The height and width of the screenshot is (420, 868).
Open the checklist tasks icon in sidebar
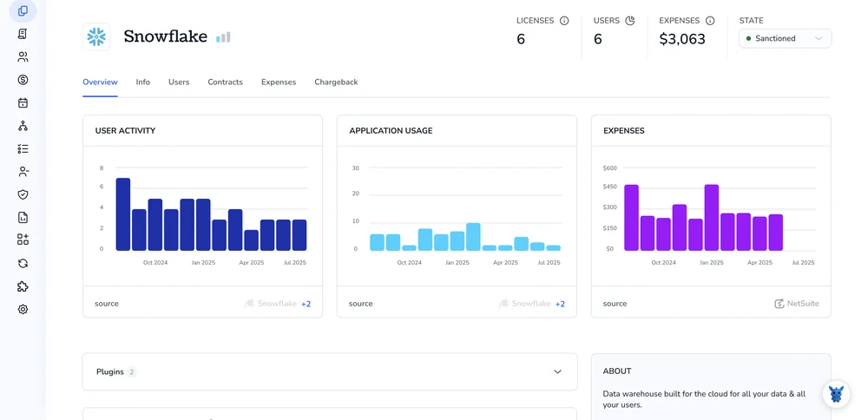pos(23,149)
